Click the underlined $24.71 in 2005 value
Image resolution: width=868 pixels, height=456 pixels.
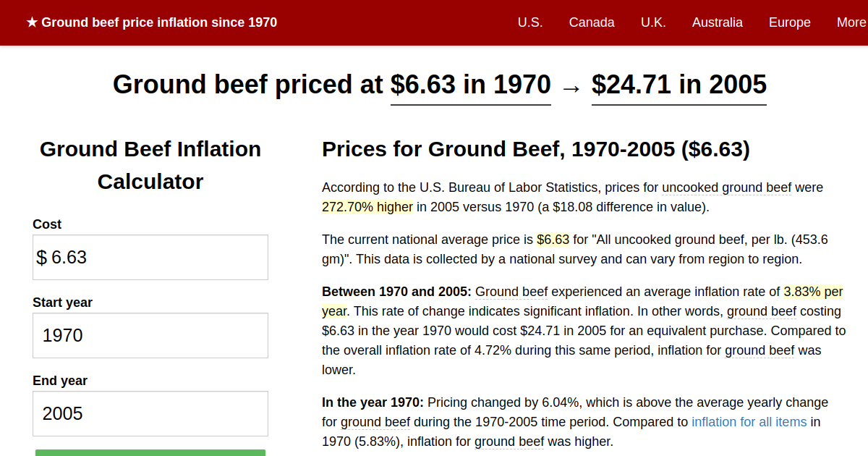point(678,85)
